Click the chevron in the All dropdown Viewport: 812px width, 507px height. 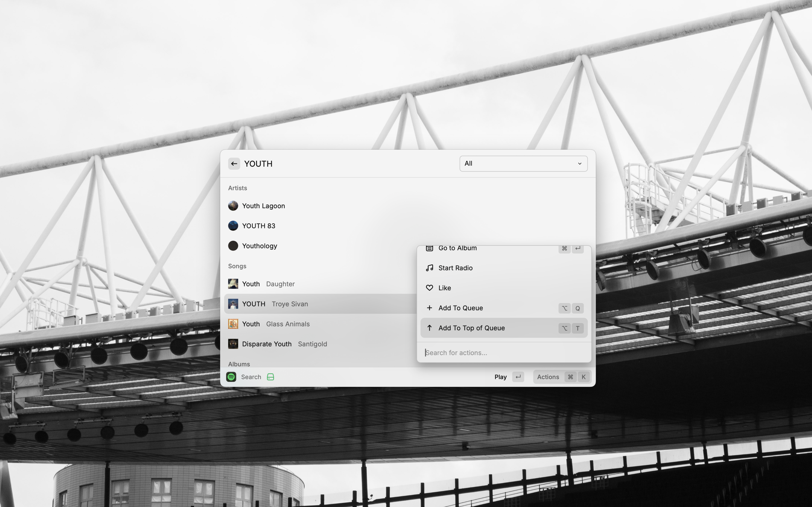click(x=579, y=164)
